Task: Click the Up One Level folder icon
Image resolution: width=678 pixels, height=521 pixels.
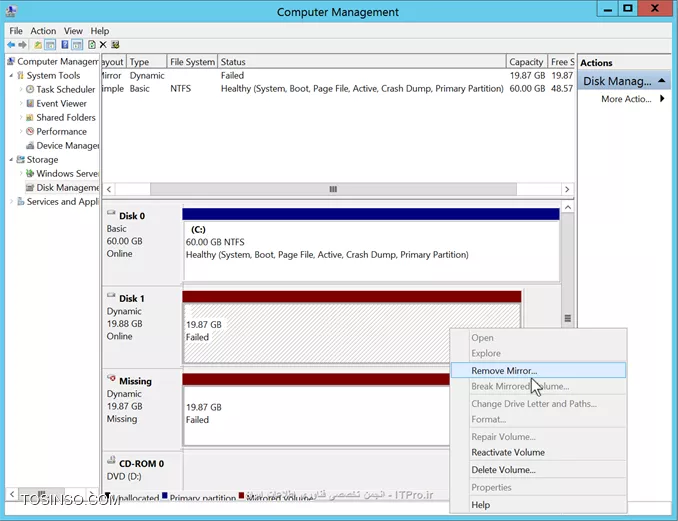Action: (x=38, y=45)
